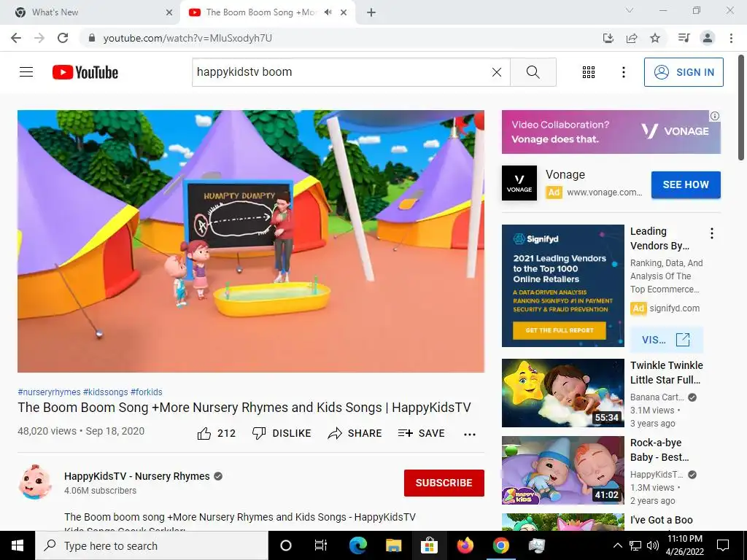Click the SIGN IN button
Viewport: 747px width, 560px height.
click(684, 72)
